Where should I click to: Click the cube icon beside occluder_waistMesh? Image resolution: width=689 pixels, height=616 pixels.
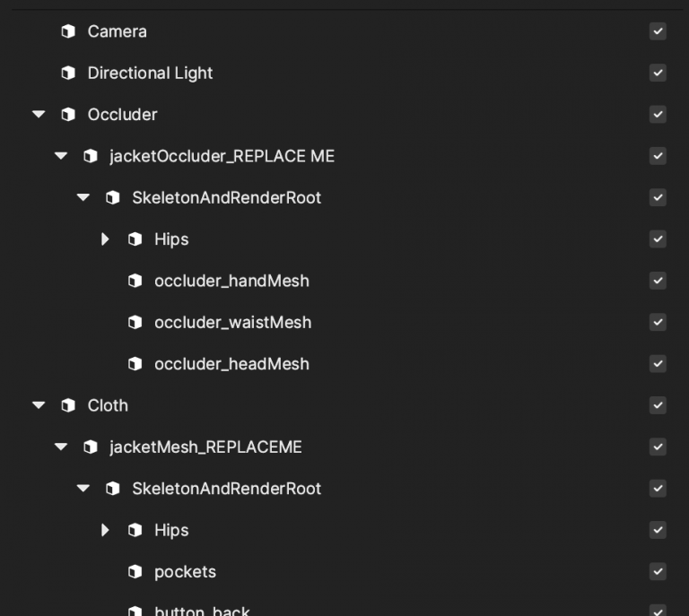point(135,322)
